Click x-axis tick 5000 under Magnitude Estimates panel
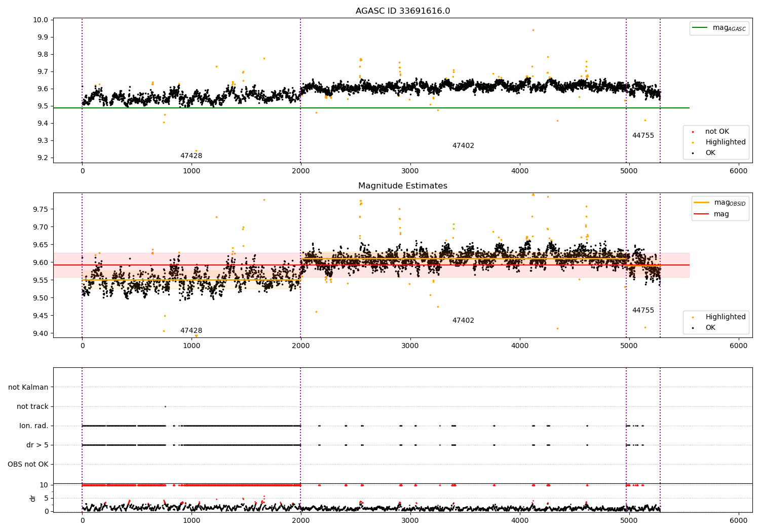The image size is (760, 532). pos(629,346)
